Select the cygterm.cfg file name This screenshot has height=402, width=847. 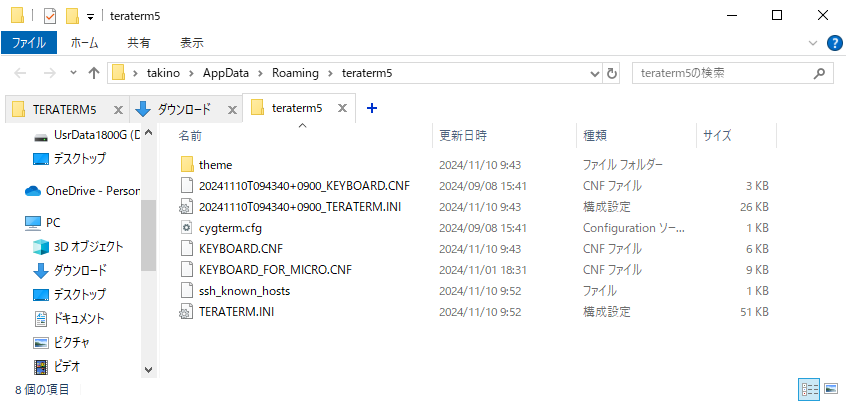click(230, 228)
